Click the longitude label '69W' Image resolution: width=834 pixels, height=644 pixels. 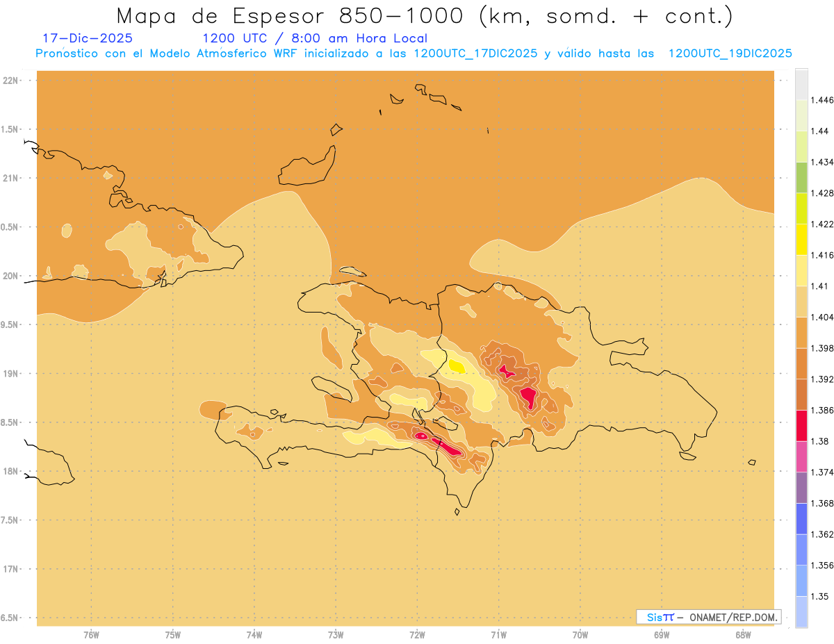pyautogui.click(x=662, y=634)
